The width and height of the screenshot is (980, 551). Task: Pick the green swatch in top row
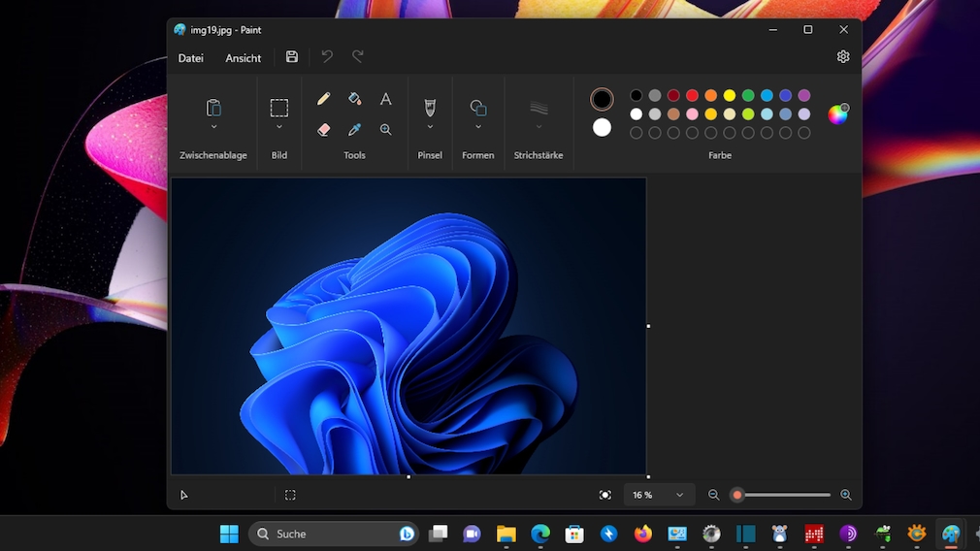[x=748, y=96]
